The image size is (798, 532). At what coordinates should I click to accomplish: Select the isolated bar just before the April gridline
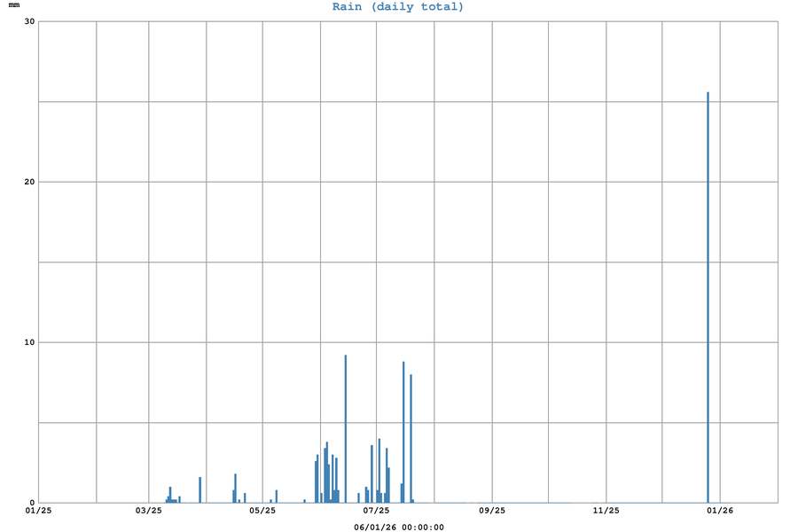coord(200,489)
